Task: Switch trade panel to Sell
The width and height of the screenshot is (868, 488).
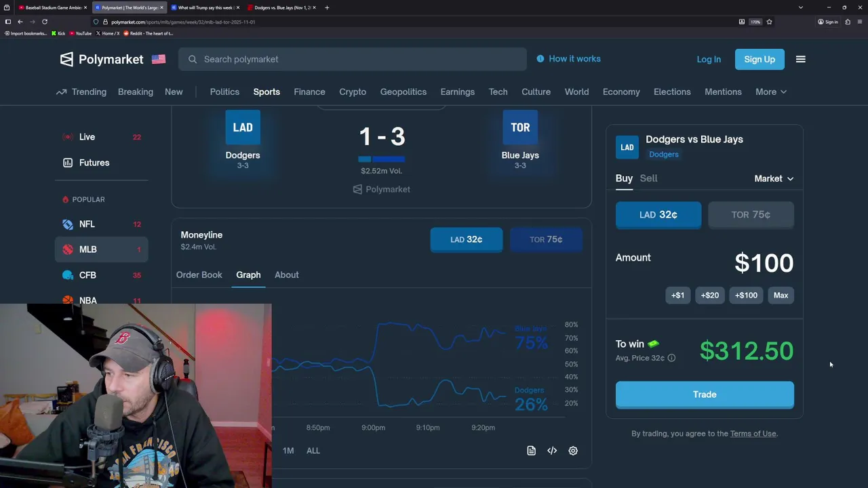Action: coord(648,178)
